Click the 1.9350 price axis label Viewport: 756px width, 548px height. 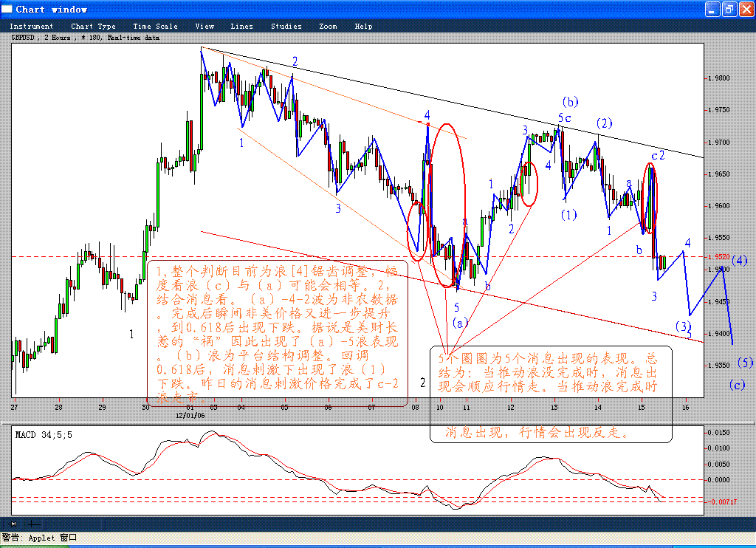point(719,366)
